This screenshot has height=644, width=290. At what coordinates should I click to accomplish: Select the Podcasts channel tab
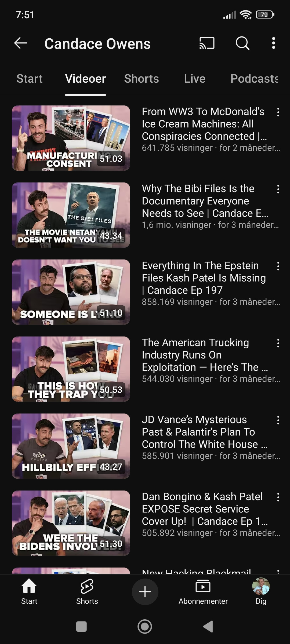pos(255,79)
